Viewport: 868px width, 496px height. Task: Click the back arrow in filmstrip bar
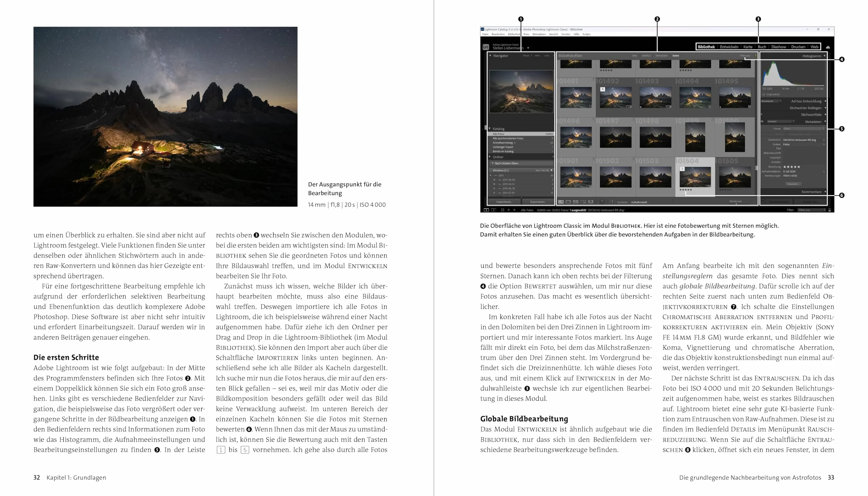509,210
